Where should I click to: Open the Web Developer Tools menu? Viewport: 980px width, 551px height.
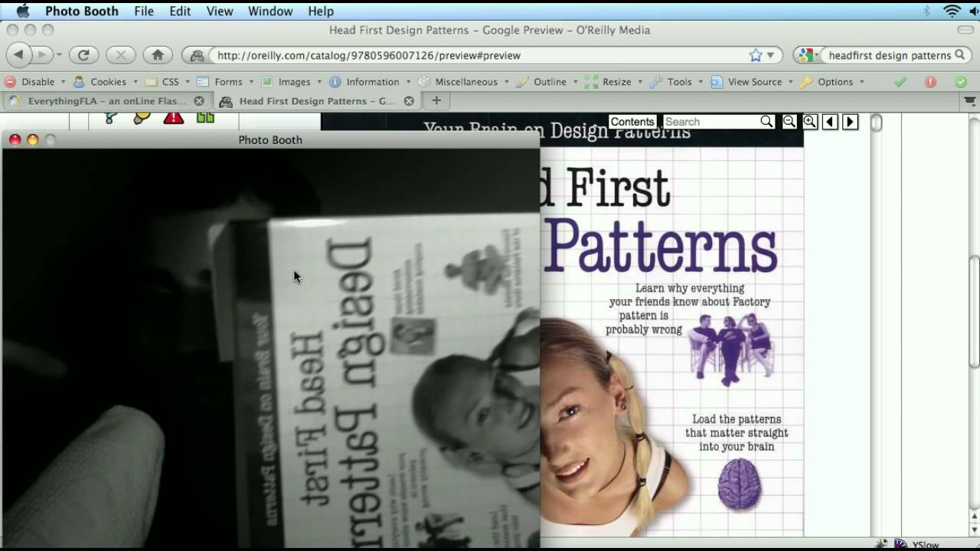(676, 82)
